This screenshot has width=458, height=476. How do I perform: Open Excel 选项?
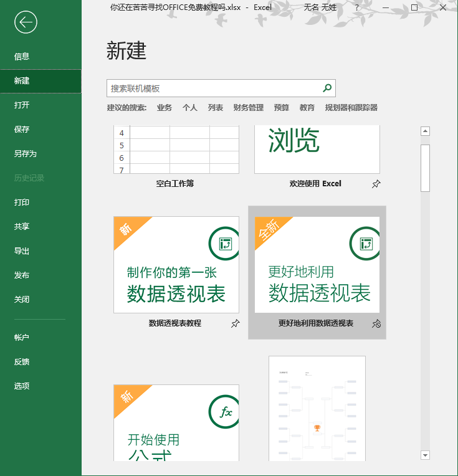41,386
